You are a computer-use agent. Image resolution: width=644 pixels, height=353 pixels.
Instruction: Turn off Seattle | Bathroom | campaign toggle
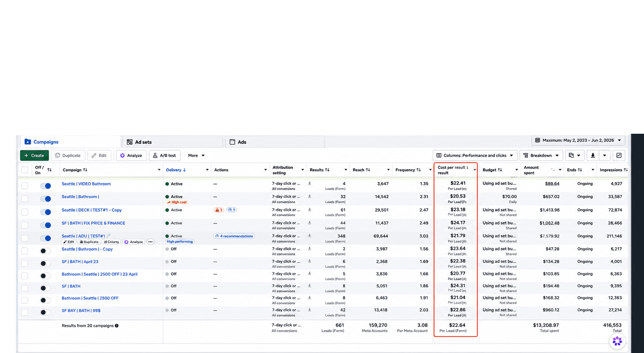tap(45, 199)
